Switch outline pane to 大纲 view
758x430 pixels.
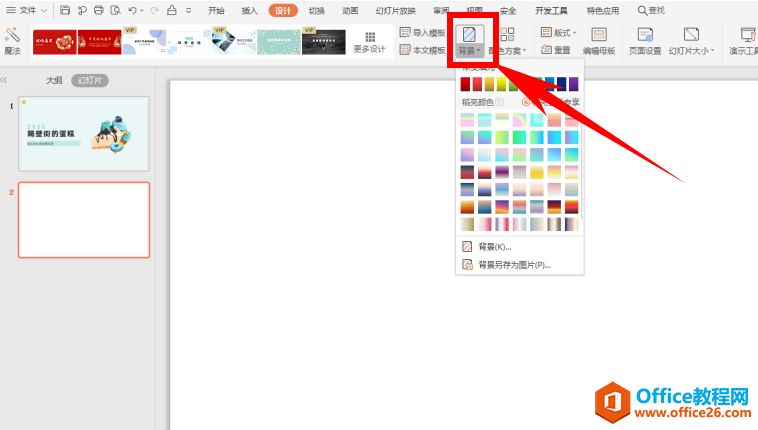point(55,80)
